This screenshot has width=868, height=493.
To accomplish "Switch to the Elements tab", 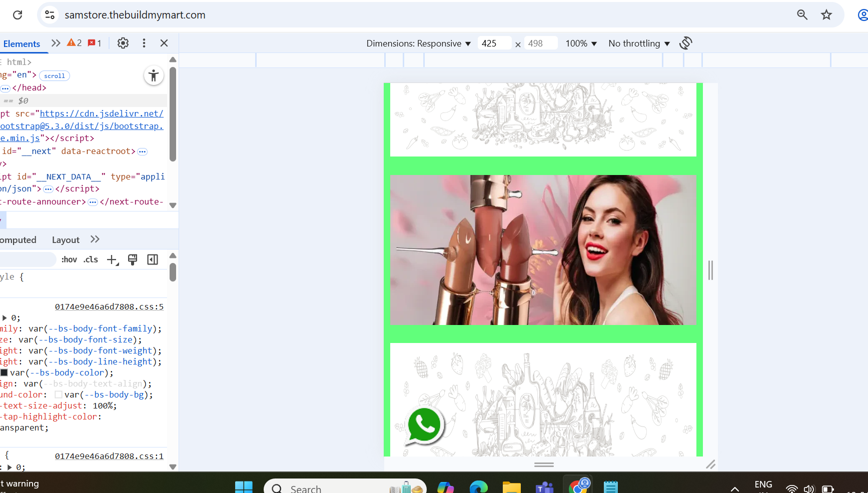I will click(x=22, y=43).
